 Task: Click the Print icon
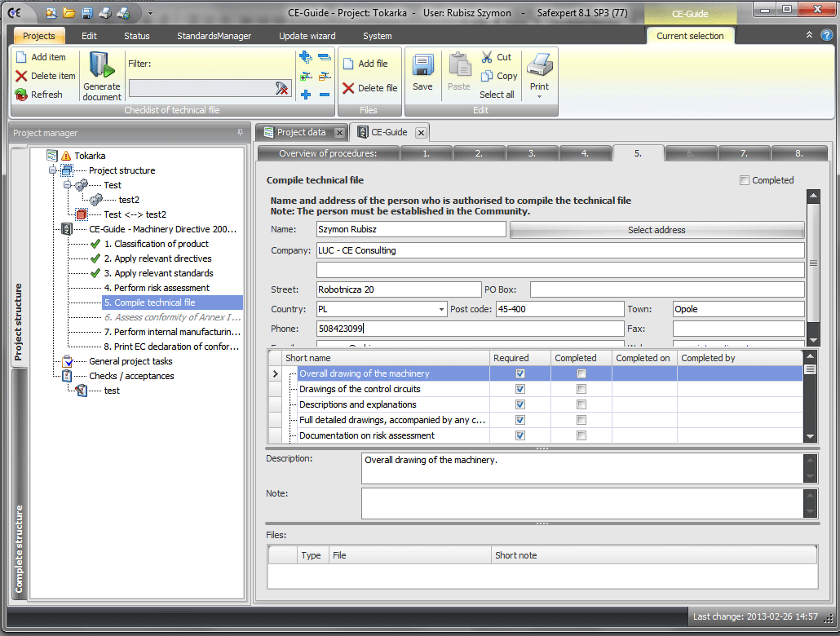coord(539,64)
